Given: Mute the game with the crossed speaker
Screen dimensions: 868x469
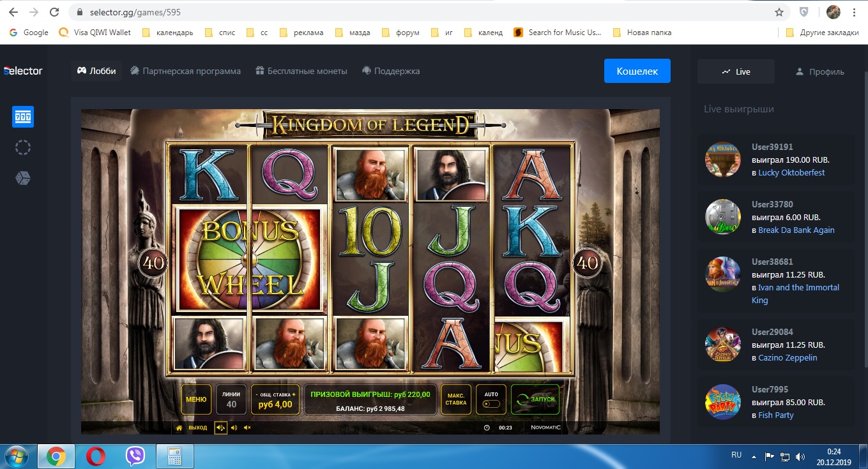Looking at the screenshot, I should pyautogui.click(x=247, y=428).
